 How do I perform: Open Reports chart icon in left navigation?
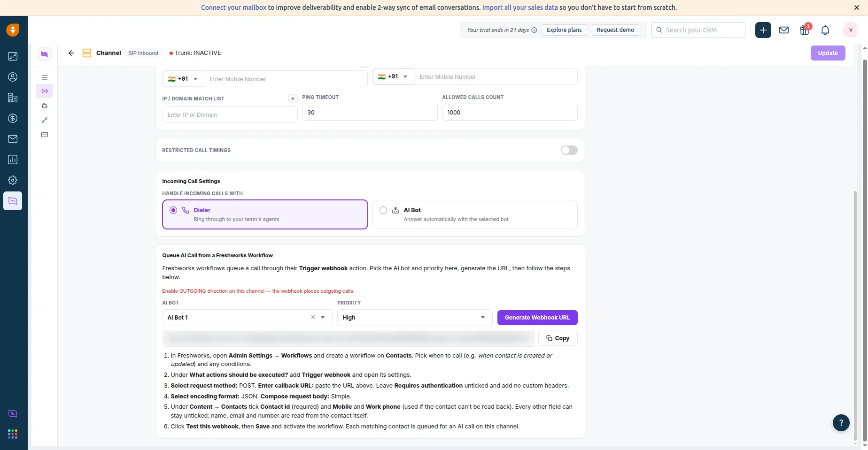tap(13, 160)
